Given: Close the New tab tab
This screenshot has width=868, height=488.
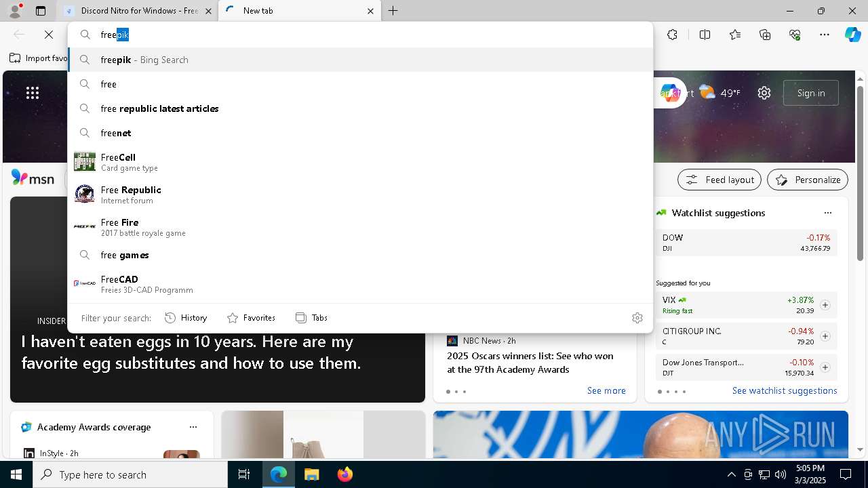Looking at the screenshot, I should pyautogui.click(x=370, y=11).
